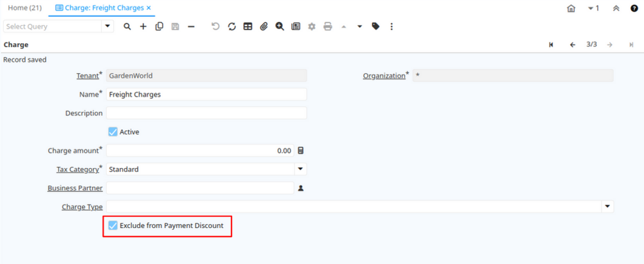Click into the Description input field
The image size is (644, 264).
click(206, 113)
